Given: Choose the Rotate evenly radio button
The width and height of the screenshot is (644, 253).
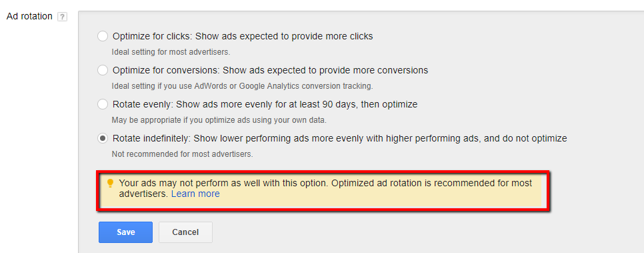Looking at the screenshot, I should tap(102, 105).
